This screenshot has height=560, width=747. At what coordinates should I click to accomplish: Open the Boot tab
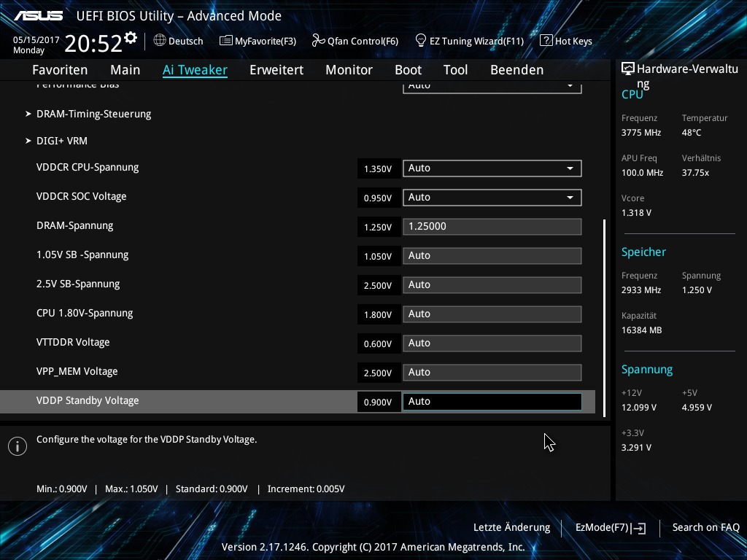click(409, 70)
